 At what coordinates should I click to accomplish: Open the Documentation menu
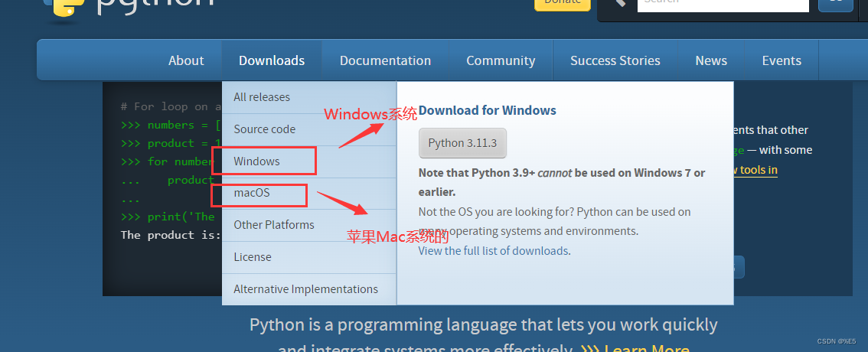coord(385,60)
